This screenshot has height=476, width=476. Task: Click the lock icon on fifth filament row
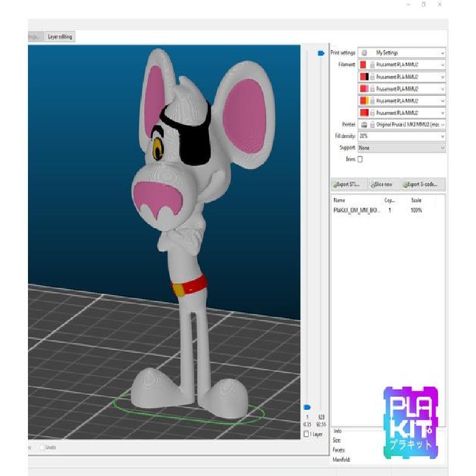pyautogui.click(x=372, y=112)
